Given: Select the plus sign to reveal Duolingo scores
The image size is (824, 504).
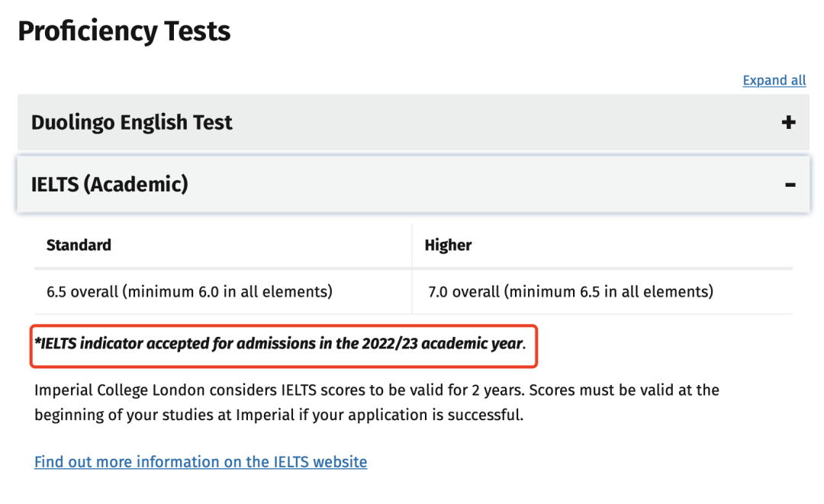Looking at the screenshot, I should [x=788, y=122].
